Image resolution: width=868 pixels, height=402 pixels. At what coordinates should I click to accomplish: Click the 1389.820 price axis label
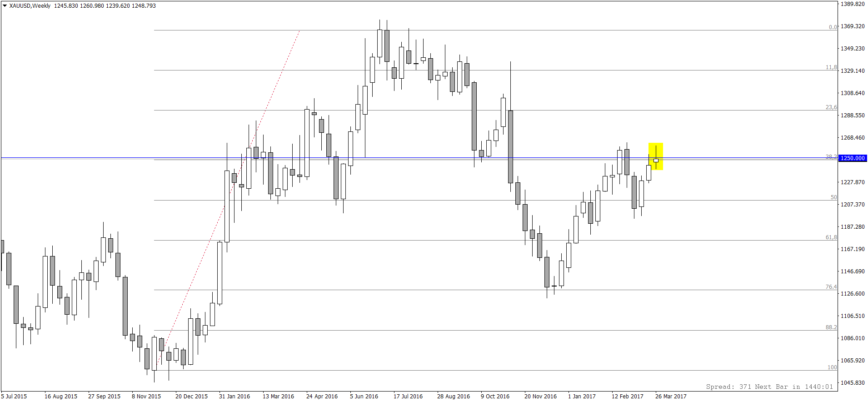[853, 4]
